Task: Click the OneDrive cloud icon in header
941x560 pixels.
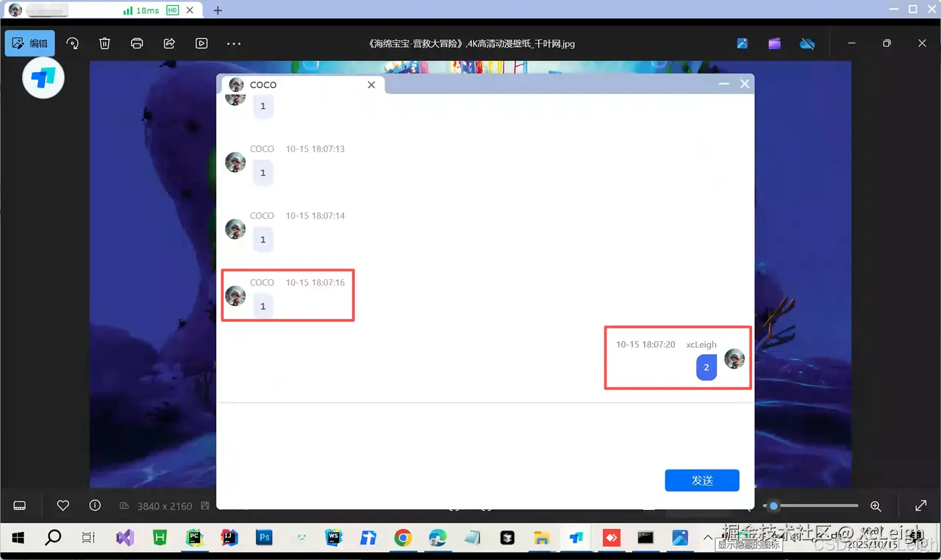Action: click(807, 43)
